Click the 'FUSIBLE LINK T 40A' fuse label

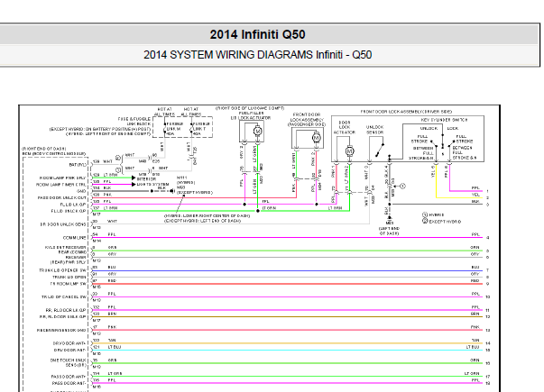(x=200, y=129)
